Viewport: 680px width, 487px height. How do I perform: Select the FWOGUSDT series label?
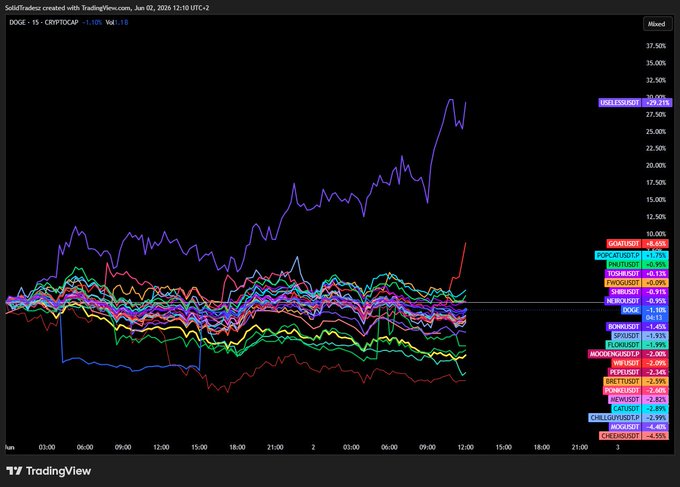coord(623,283)
